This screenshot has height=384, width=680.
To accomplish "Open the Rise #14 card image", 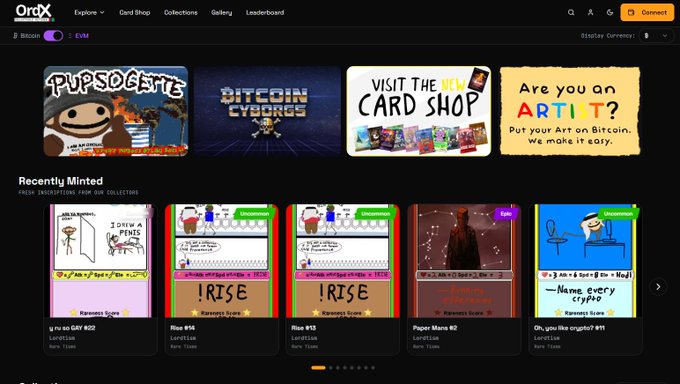I will (222, 261).
